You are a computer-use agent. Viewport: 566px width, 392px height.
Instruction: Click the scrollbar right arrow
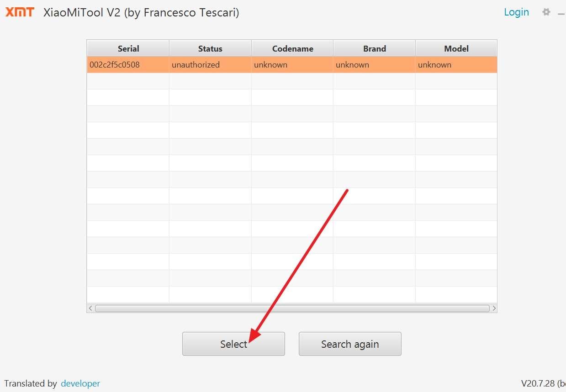(493, 308)
